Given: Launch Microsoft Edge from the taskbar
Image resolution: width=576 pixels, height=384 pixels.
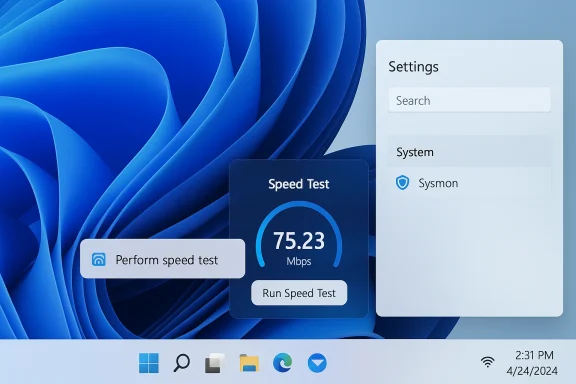Looking at the screenshot, I should tap(282, 363).
